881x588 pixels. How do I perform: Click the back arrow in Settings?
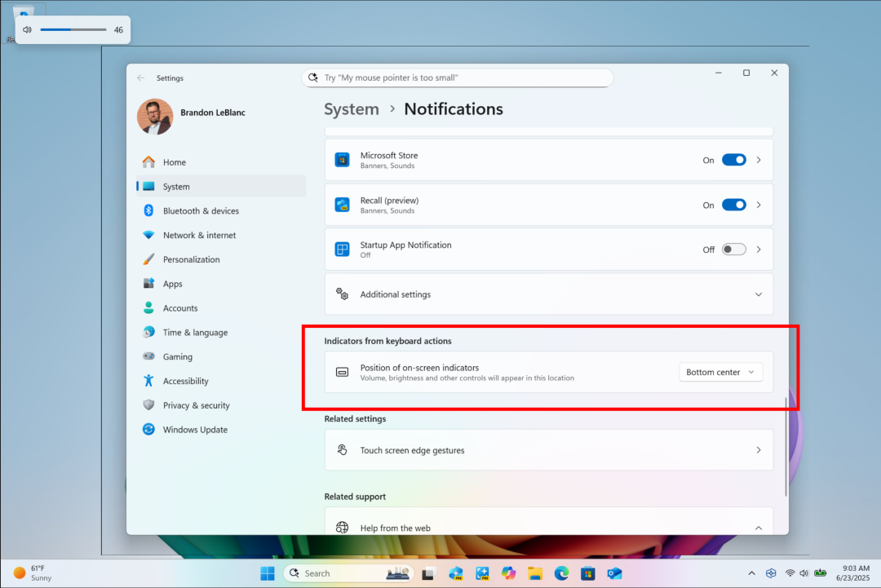[x=140, y=77]
